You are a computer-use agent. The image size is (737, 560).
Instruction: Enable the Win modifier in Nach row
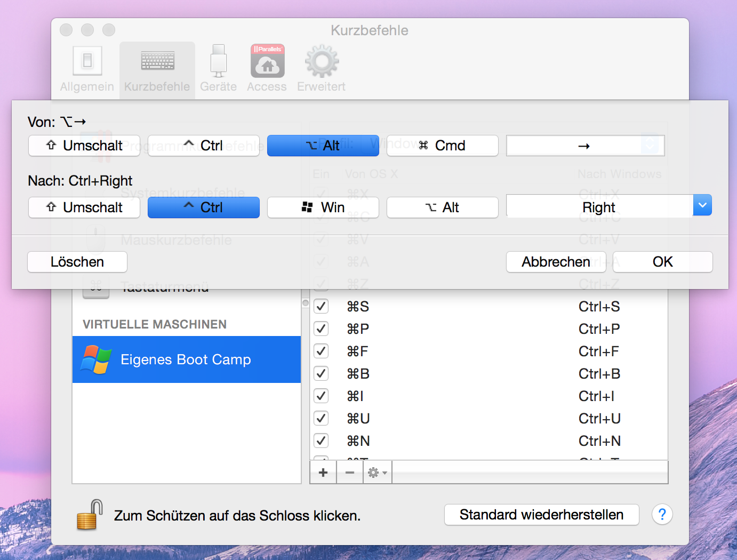(x=323, y=207)
